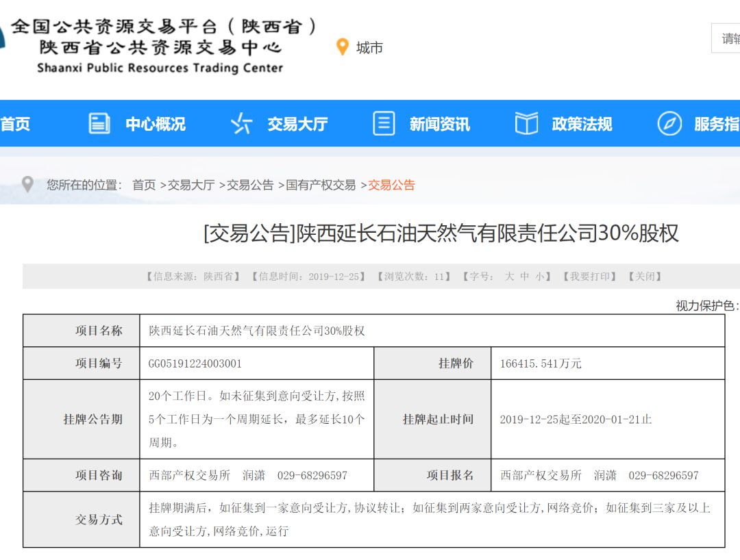Click the 视力保护色 label
The height and width of the screenshot is (560, 740).
pos(706,305)
